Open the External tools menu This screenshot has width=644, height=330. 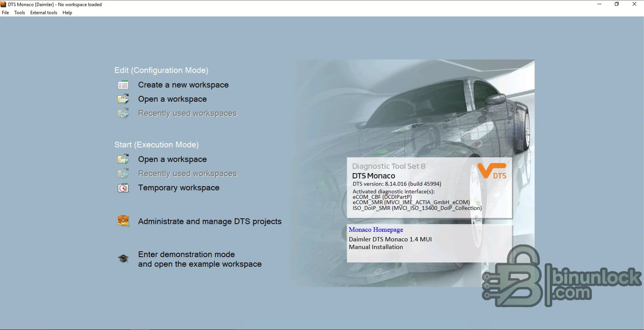click(44, 12)
